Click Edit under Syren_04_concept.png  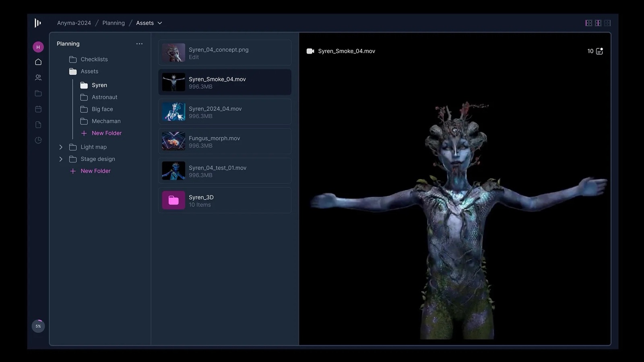(194, 57)
